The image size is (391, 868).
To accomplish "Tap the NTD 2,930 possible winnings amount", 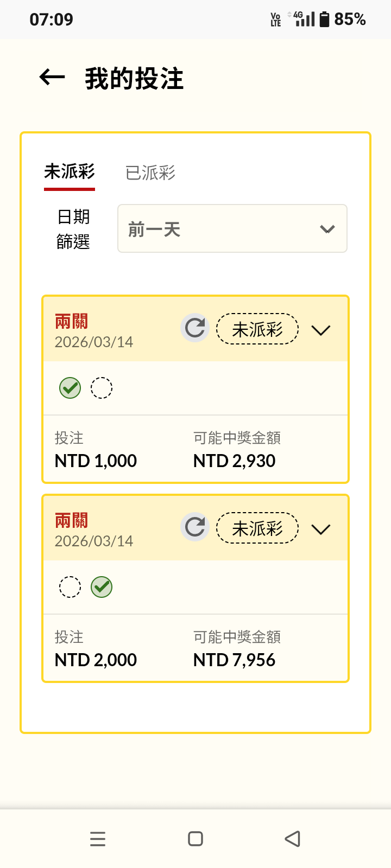I will click(235, 461).
